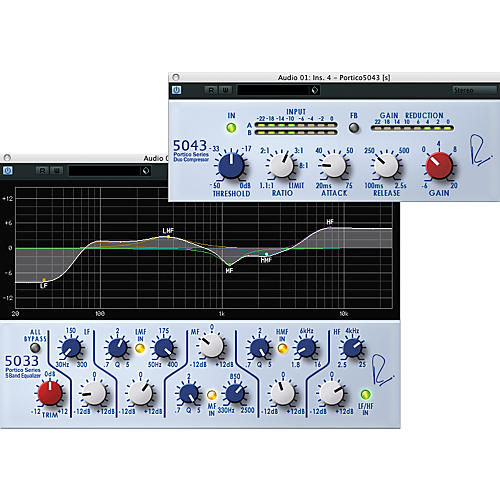
Task: Click the LF gain knob next to TRIM
Action: coord(94,394)
